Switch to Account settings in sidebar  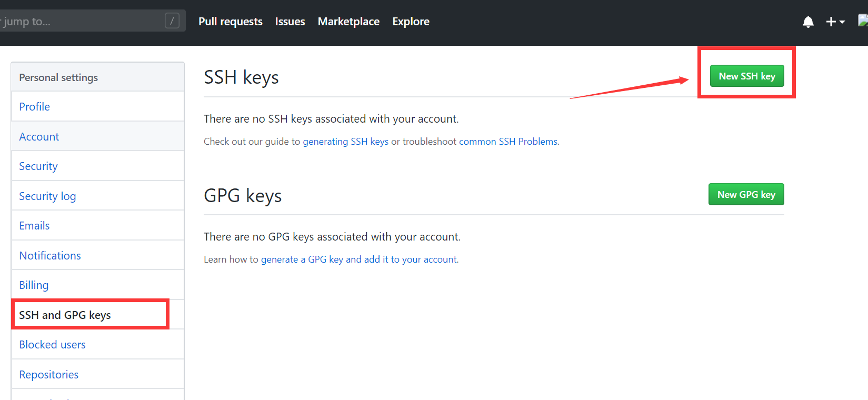tap(39, 137)
